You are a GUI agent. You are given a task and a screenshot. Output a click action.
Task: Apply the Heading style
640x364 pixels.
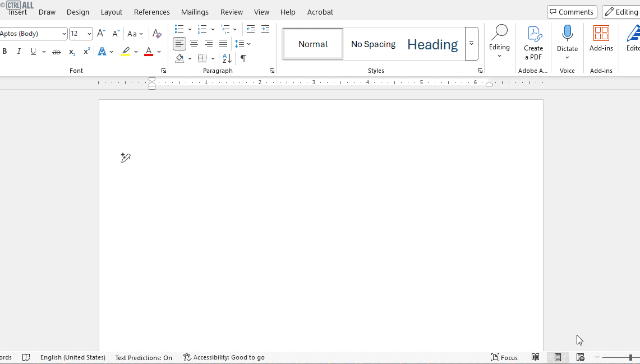pos(432,44)
